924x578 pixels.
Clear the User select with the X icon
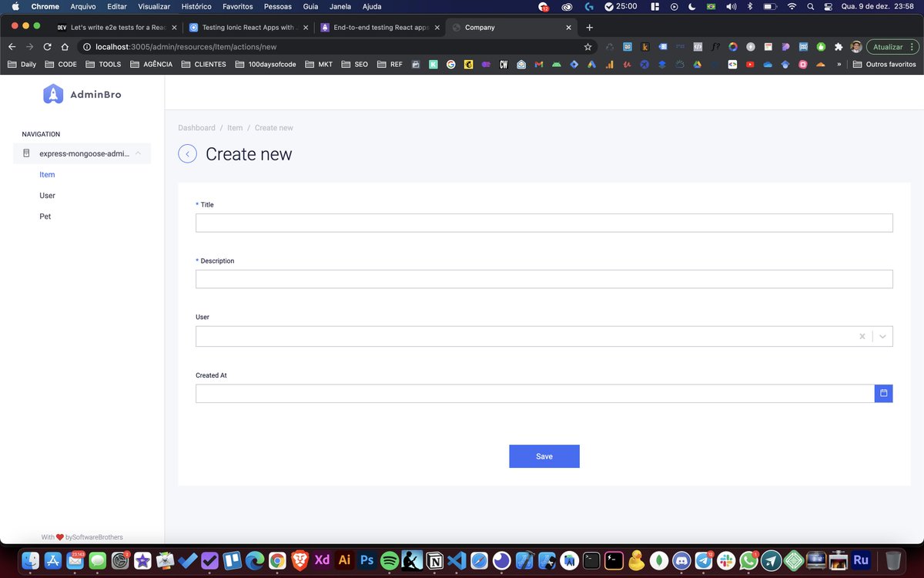pyautogui.click(x=862, y=336)
